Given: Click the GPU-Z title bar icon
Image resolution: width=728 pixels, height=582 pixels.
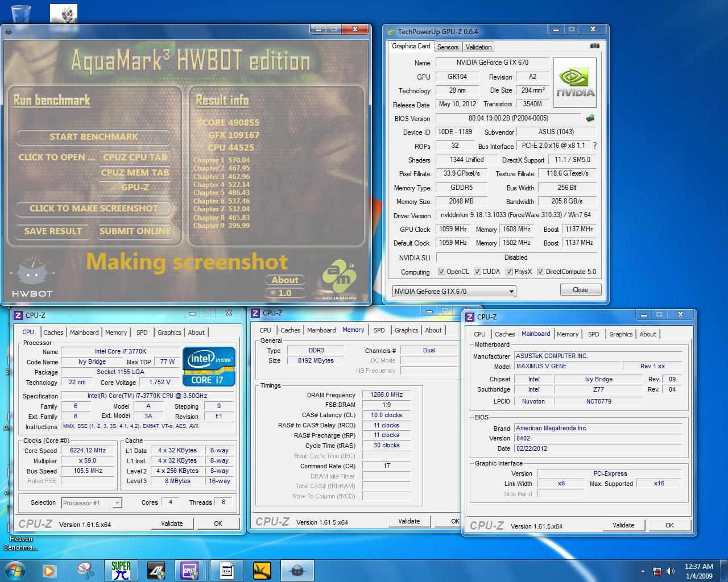Looking at the screenshot, I should tap(391, 32).
